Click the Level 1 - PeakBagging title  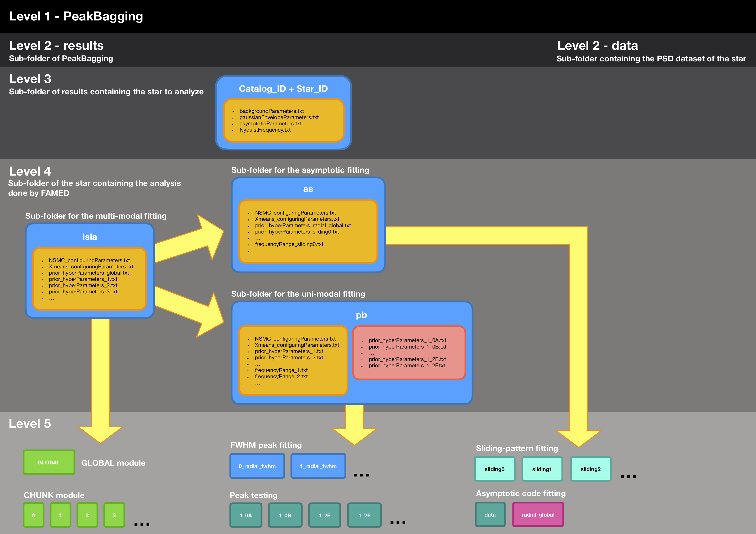(x=76, y=16)
